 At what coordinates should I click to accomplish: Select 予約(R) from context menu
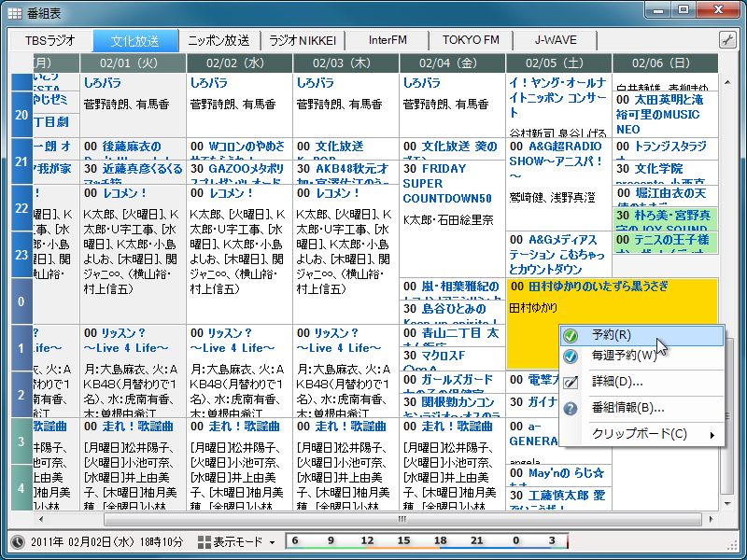[x=642, y=335]
